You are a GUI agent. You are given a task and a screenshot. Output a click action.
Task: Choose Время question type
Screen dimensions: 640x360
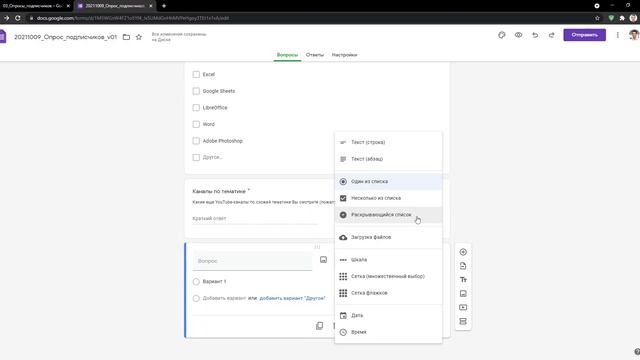click(x=388, y=332)
